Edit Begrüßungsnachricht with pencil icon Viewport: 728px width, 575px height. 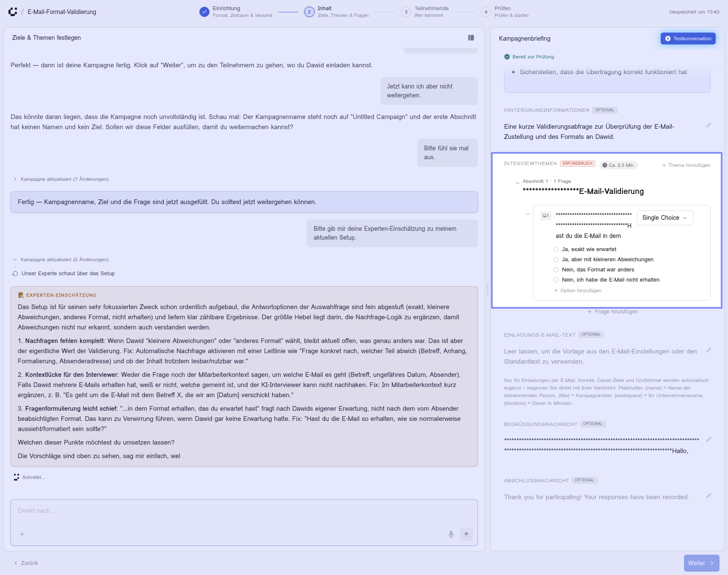point(709,440)
